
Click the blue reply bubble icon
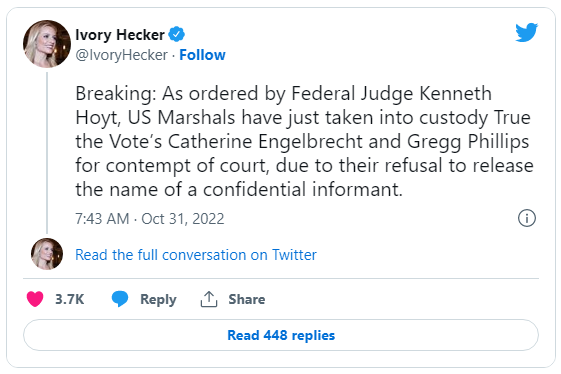pos(120,299)
